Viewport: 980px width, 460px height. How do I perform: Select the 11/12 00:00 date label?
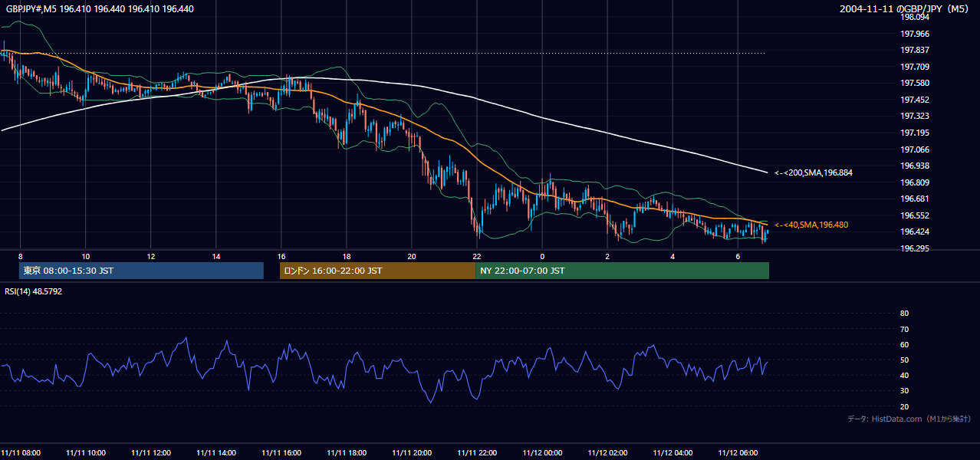[x=542, y=452]
